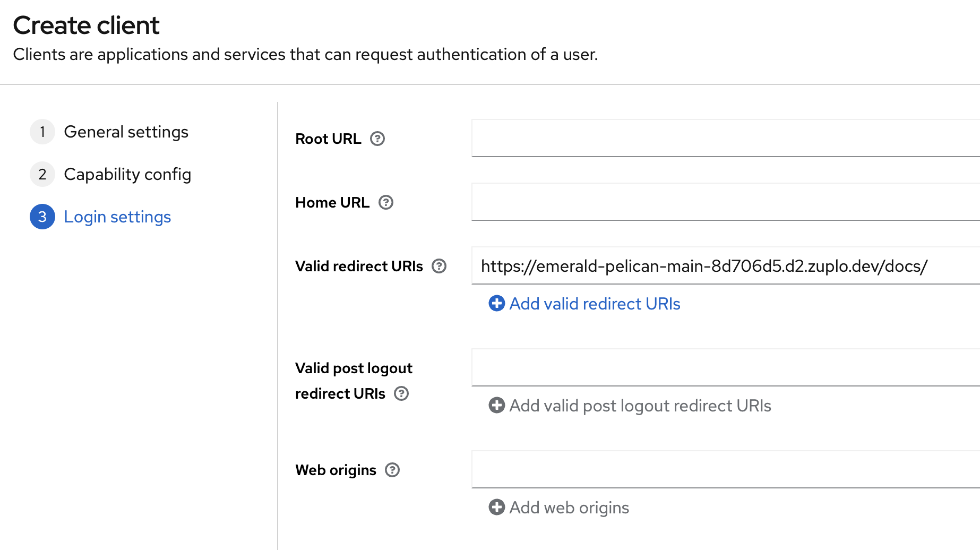This screenshot has height=550, width=980.
Task: Click the Home URL label
Action: point(332,202)
